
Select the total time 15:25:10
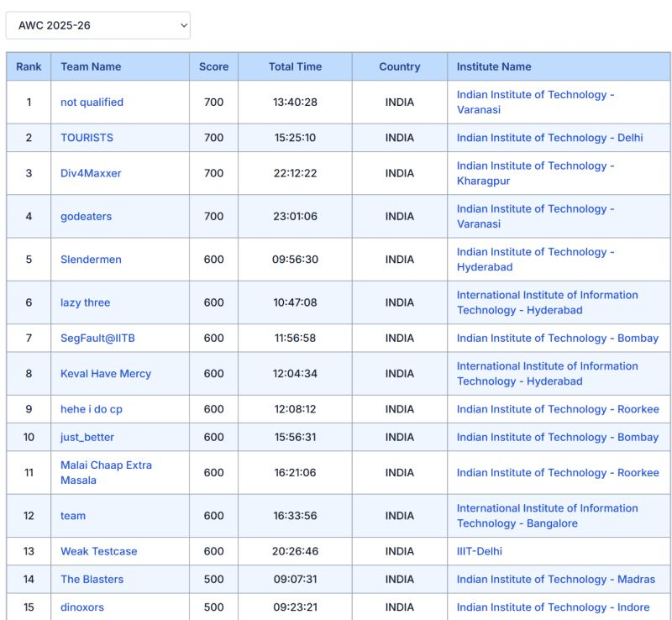(x=296, y=138)
